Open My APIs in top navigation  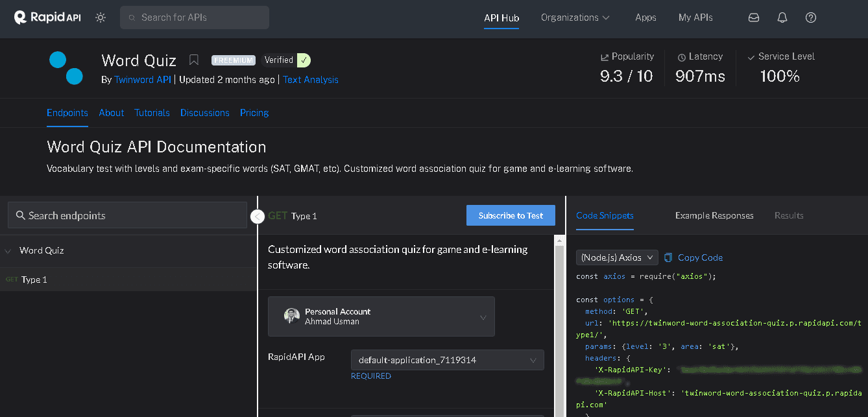[695, 18]
